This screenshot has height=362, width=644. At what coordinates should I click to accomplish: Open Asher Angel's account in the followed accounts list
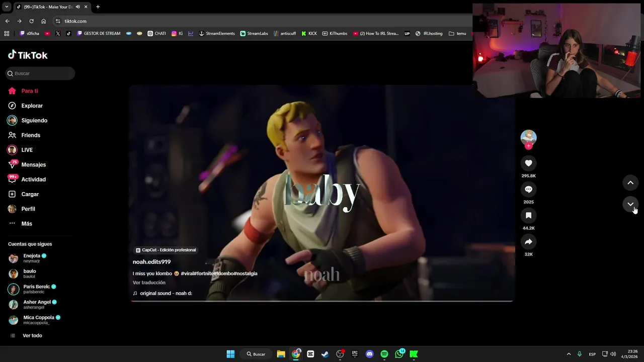[x=33, y=304]
